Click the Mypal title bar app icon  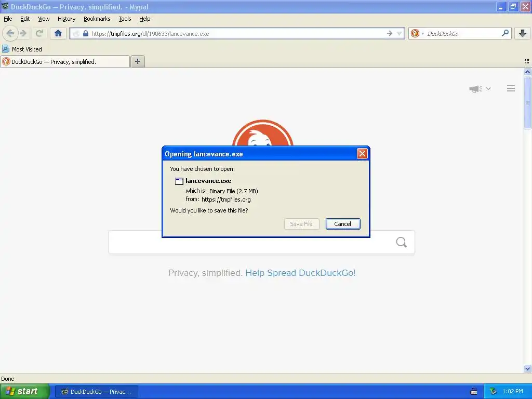pyautogui.click(x=5, y=6)
